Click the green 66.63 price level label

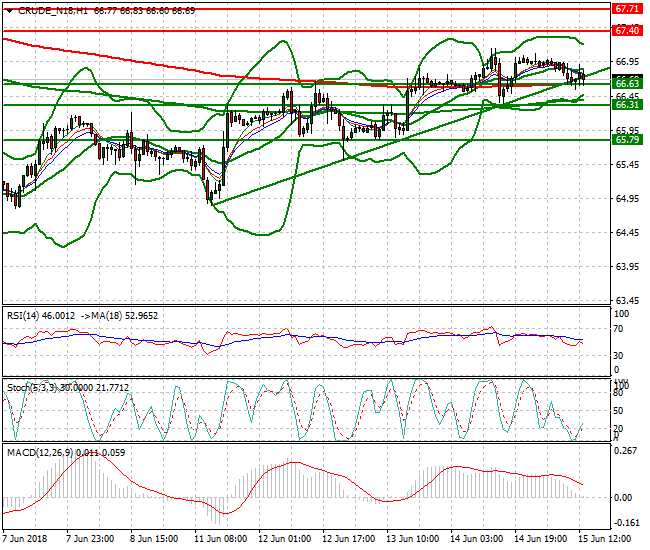tap(627, 84)
